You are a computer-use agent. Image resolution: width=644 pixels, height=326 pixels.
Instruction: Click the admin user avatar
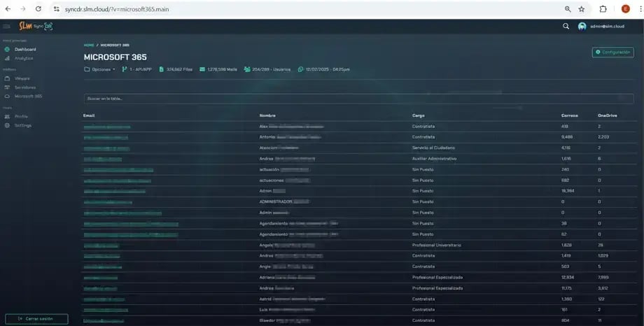[582, 27]
